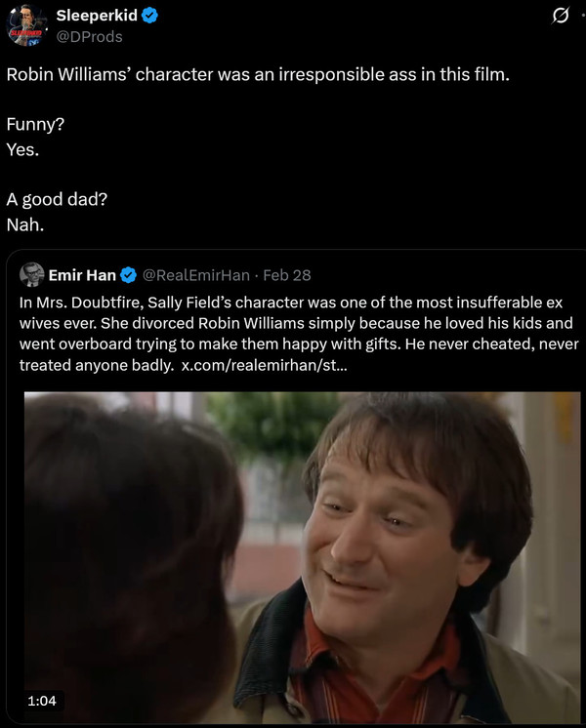Open Sleeperkid's display name link

[x=97, y=16]
